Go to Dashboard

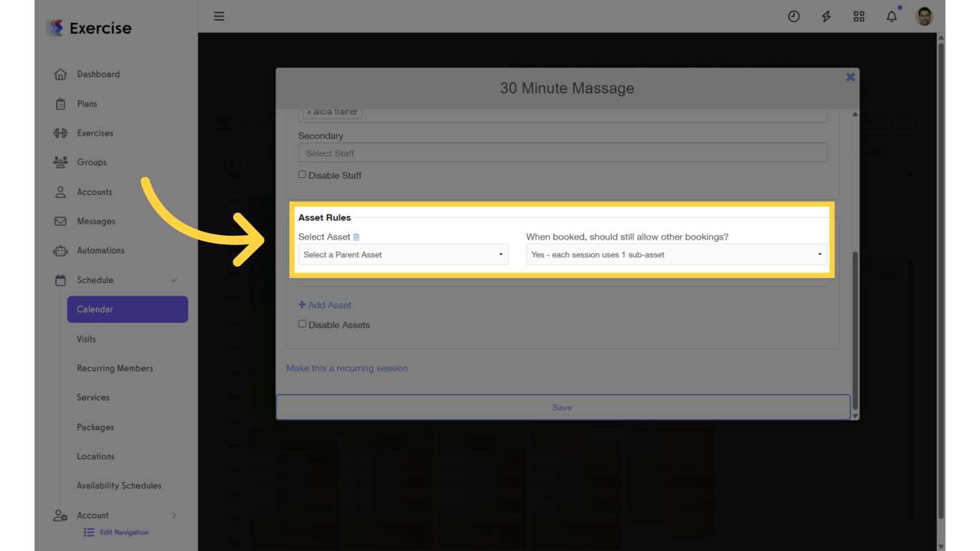tap(98, 74)
